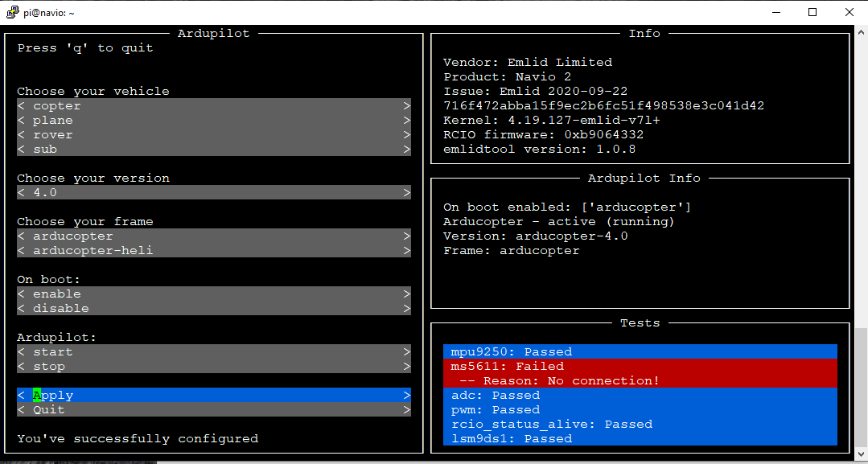This screenshot has width=868, height=464.
Task: Select the copter vehicle option
Action: [214, 106]
